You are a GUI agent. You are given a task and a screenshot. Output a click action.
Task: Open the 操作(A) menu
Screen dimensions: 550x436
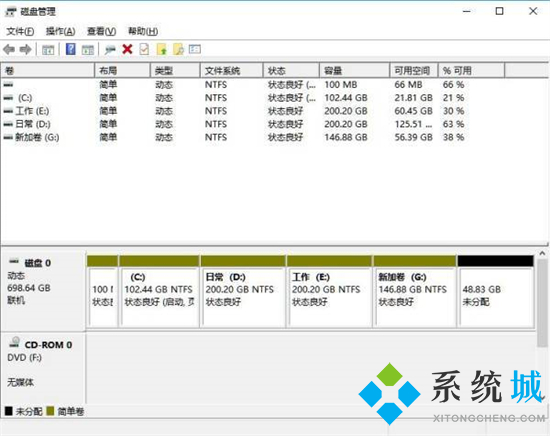pyautogui.click(x=60, y=31)
